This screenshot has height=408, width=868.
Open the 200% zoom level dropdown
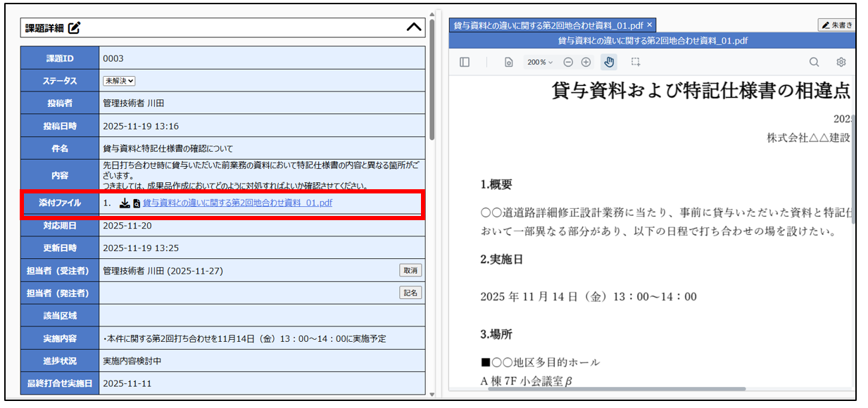click(540, 62)
